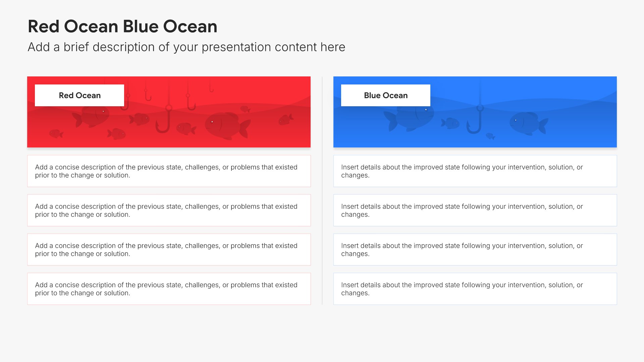The height and width of the screenshot is (362, 644).
Task: Click third blue-column 'Insert details' text box
Action: pos(475,249)
